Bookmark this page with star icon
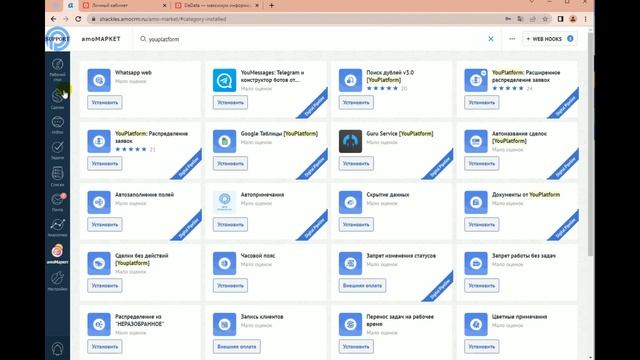The image size is (640, 360). [545, 19]
